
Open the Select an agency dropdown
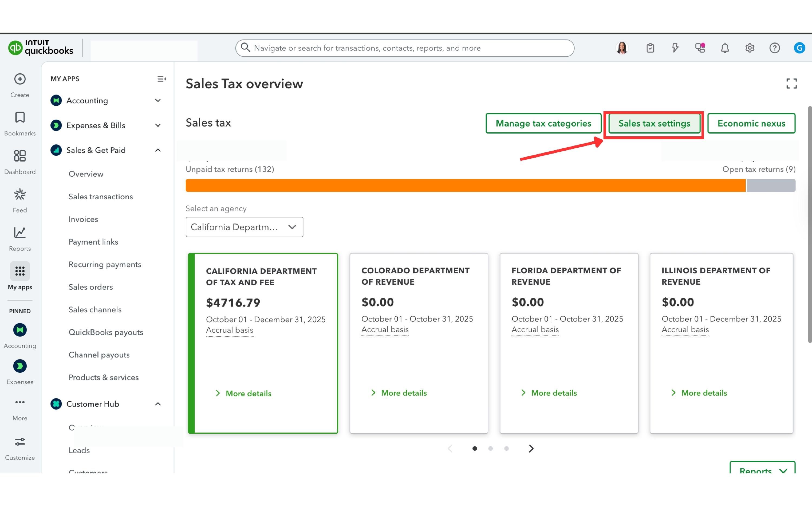244,227
